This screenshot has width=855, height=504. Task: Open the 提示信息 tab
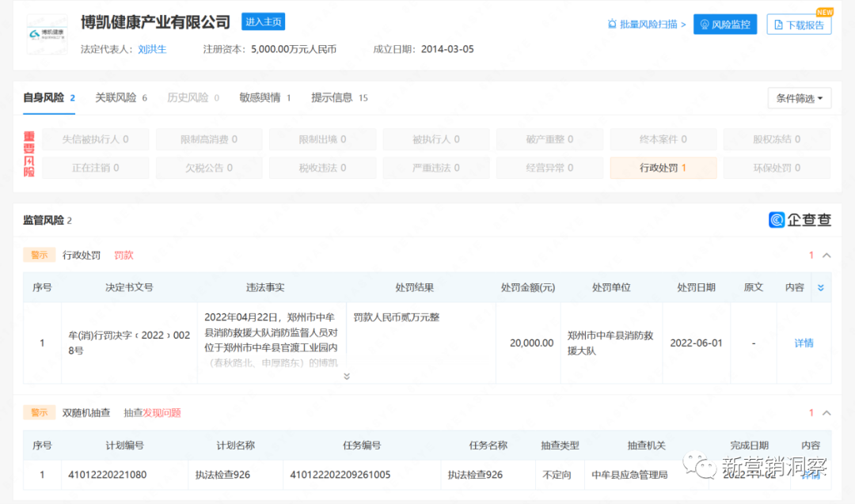(339, 98)
